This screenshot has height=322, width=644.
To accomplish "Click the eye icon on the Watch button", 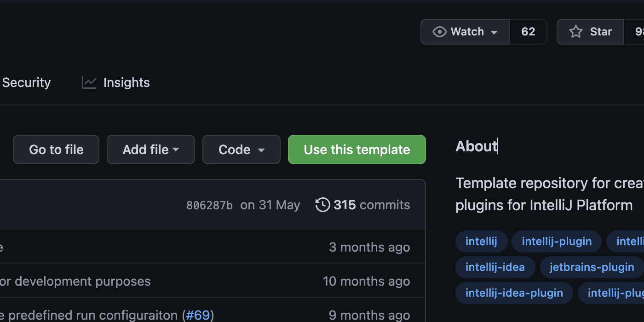I will [x=440, y=31].
